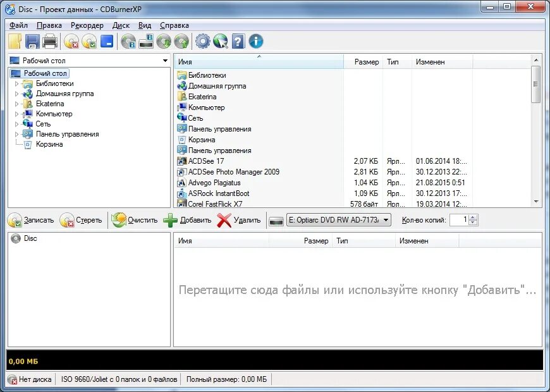Click the Удалить delete button
The width and height of the screenshot is (550, 392).
click(x=239, y=221)
